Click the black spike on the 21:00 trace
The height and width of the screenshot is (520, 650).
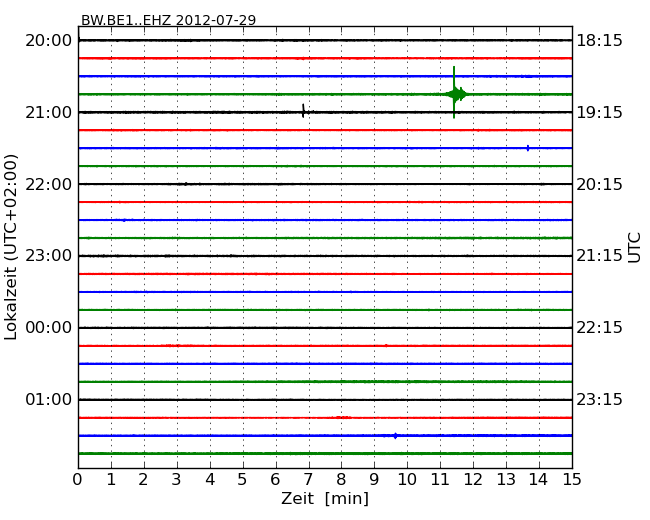[303, 111]
